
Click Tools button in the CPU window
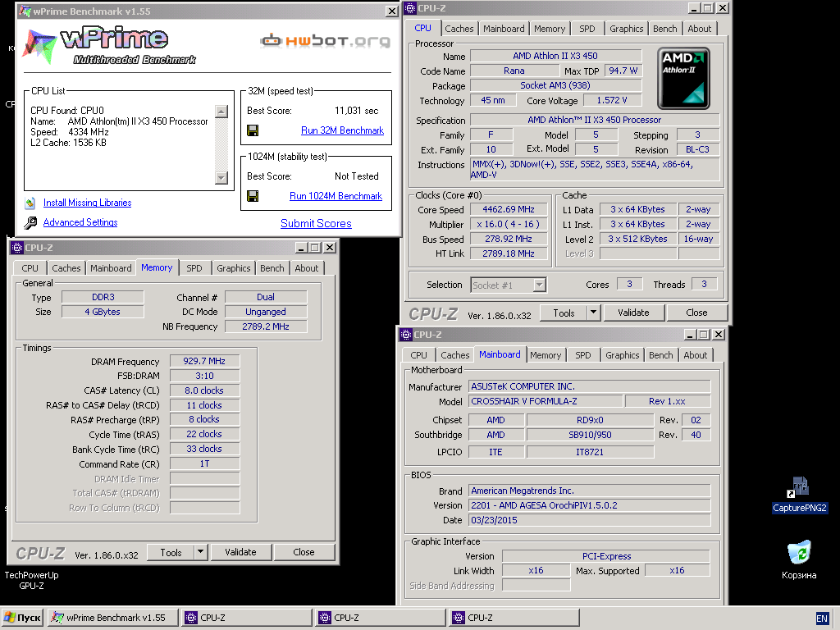coord(564,313)
